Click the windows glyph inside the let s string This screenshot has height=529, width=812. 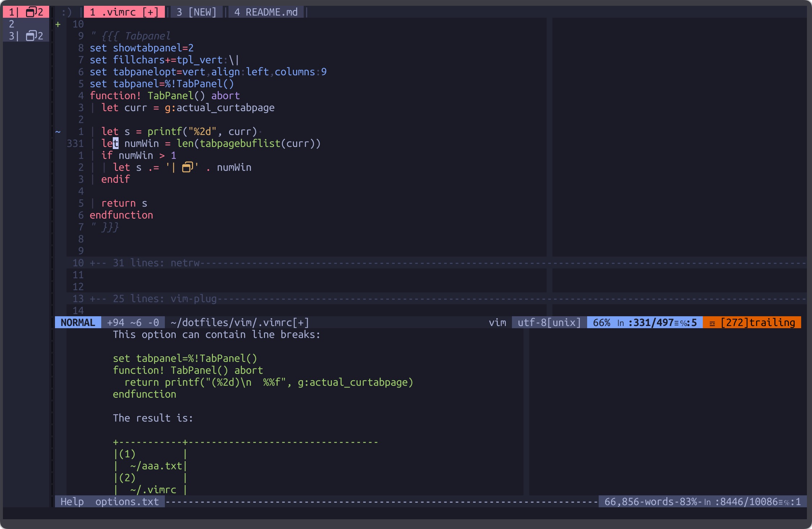(x=188, y=167)
